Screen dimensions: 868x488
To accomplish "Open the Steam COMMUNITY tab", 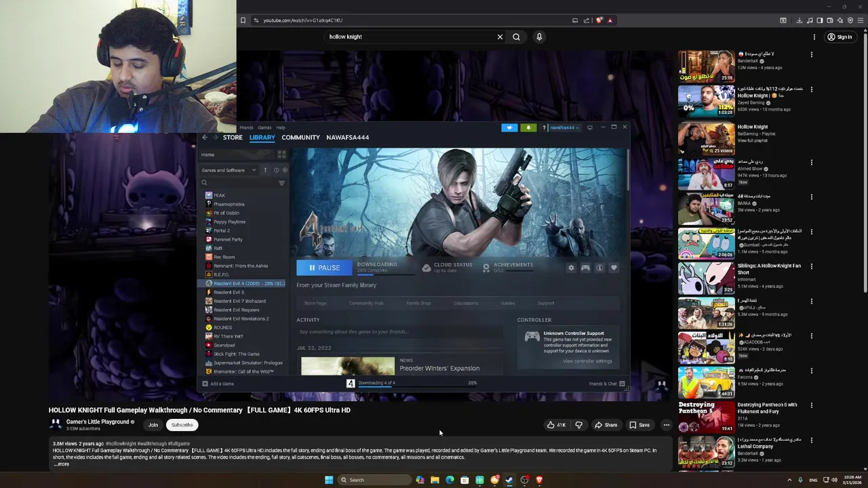I will tap(300, 138).
